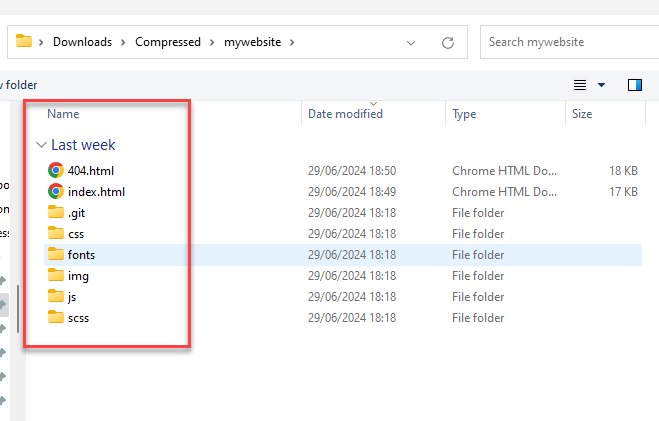Click the 18 KB size cell
659x421 pixels.
pyautogui.click(x=624, y=171)
